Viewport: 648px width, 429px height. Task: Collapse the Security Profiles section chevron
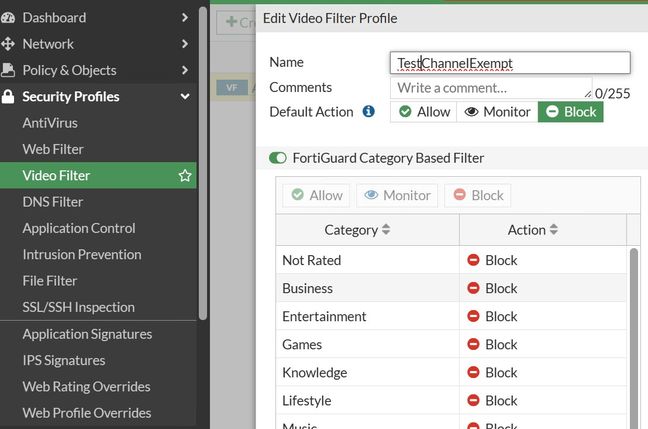pos(185,97)
